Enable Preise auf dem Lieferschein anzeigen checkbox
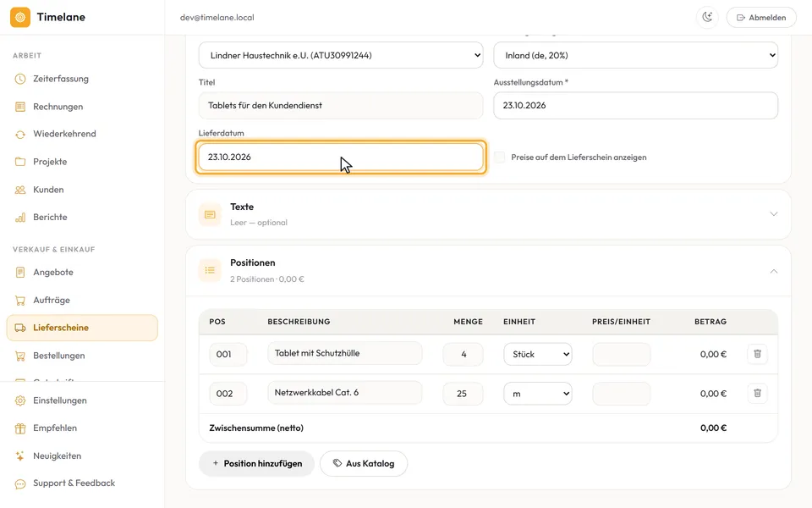Image resolution: width=812 pixels, height=508 pixels. tap(499, 157)
